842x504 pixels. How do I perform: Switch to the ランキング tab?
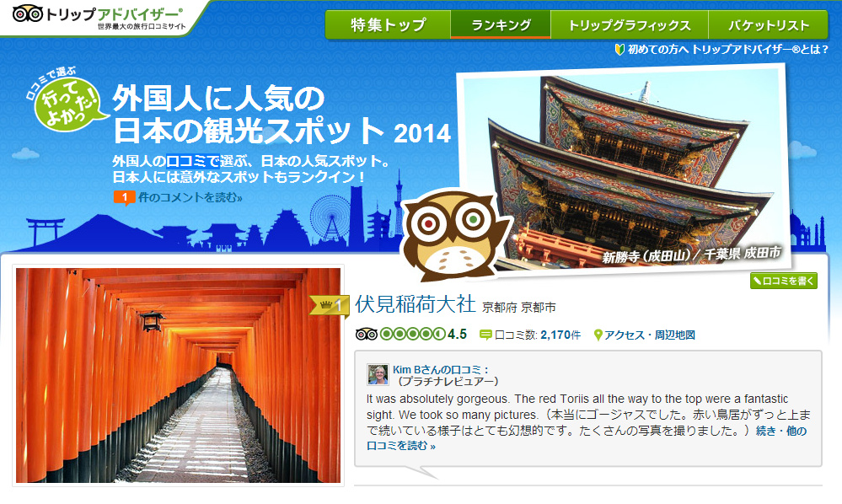501,25
